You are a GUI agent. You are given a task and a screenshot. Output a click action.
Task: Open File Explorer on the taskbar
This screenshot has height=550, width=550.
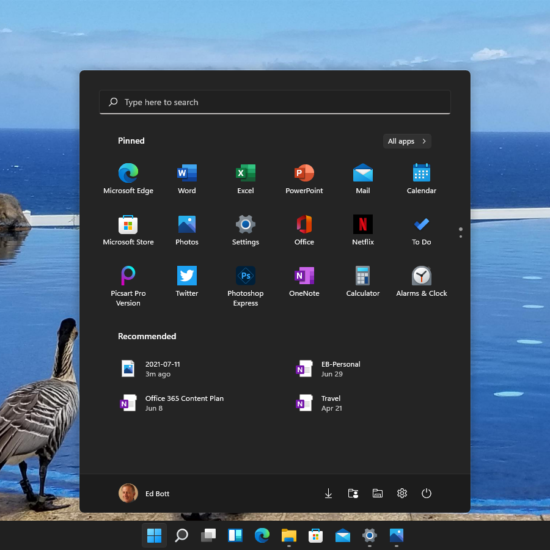pos(289,535)
